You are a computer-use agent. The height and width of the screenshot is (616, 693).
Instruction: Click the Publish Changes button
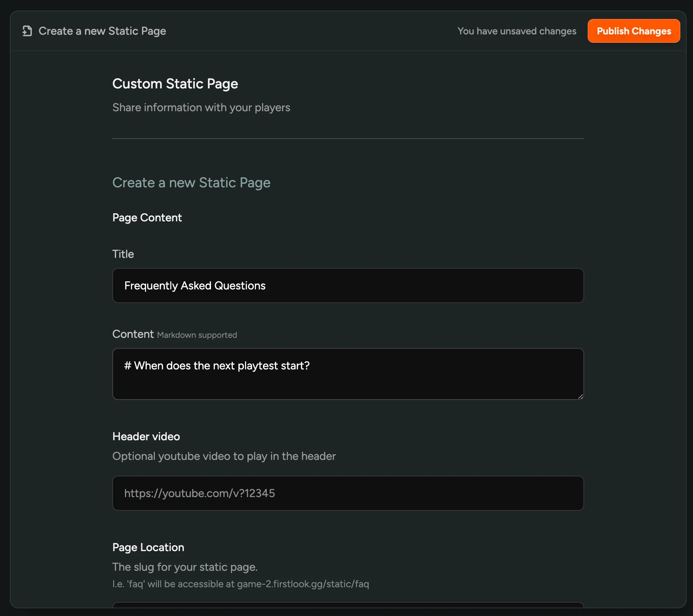(634, 31)
